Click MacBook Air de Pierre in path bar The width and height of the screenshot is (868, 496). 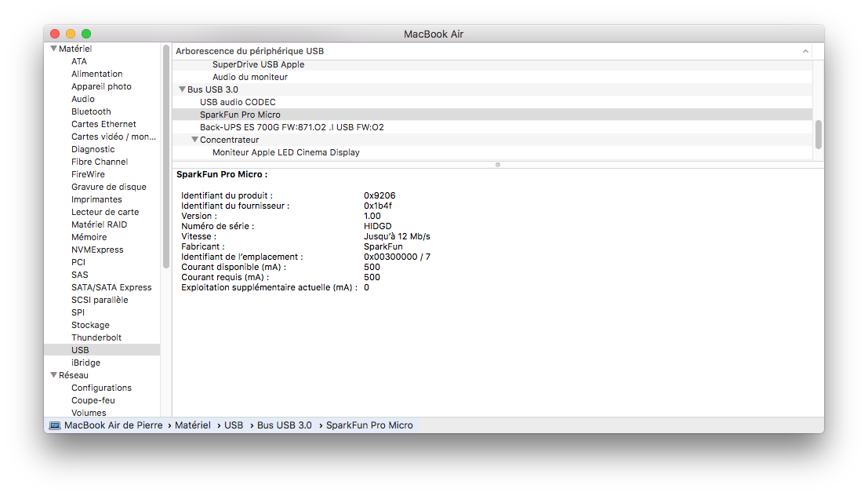click(114, 425)
